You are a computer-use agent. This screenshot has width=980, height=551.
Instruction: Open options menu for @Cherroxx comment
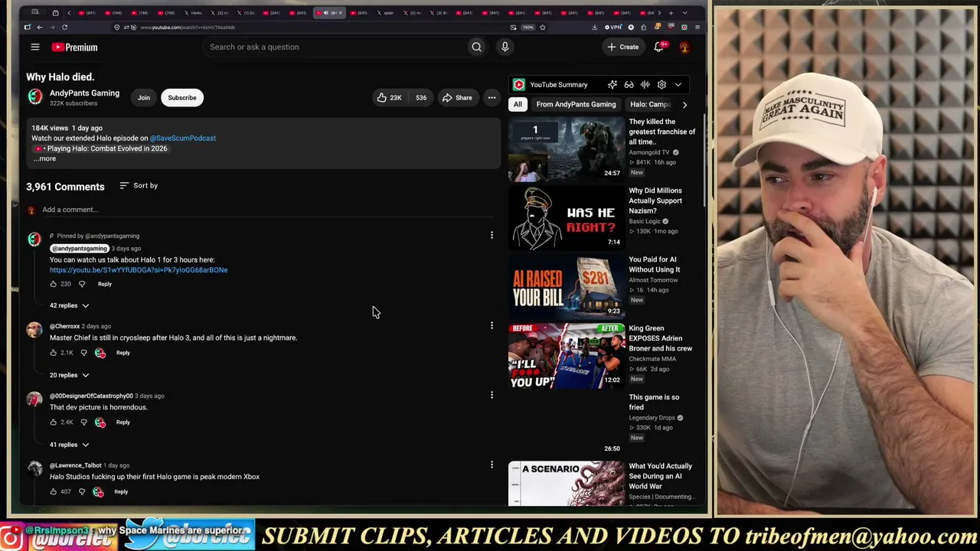coord(492,326)
